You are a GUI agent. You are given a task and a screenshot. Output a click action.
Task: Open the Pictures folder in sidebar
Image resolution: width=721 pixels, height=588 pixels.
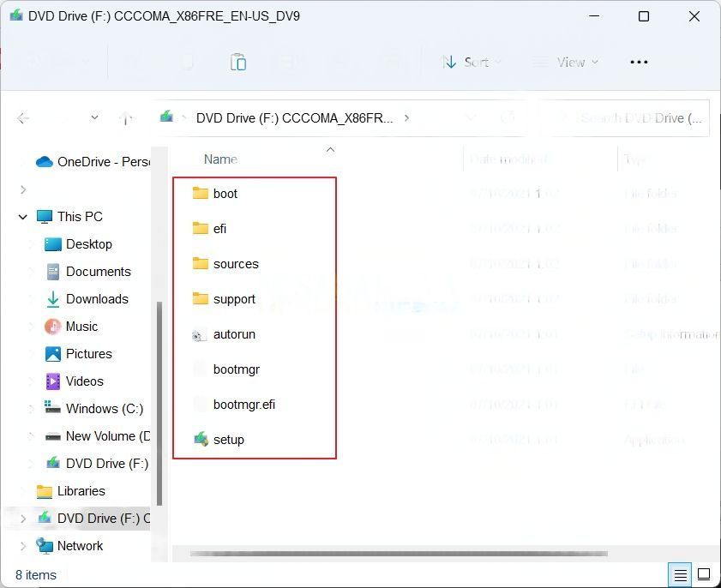[79, 354]
